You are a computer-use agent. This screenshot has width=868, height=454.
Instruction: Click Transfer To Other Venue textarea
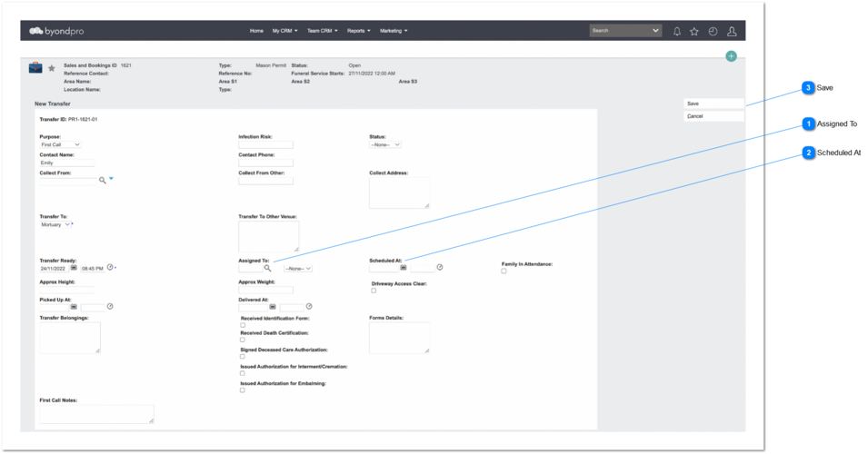click(x=269, y=237)
